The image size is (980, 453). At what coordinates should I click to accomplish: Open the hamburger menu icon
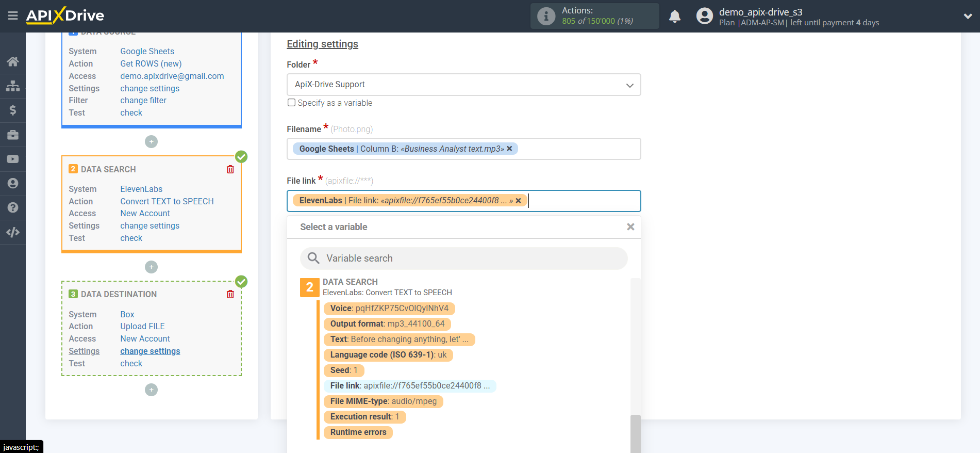click(x=13, y=16)
